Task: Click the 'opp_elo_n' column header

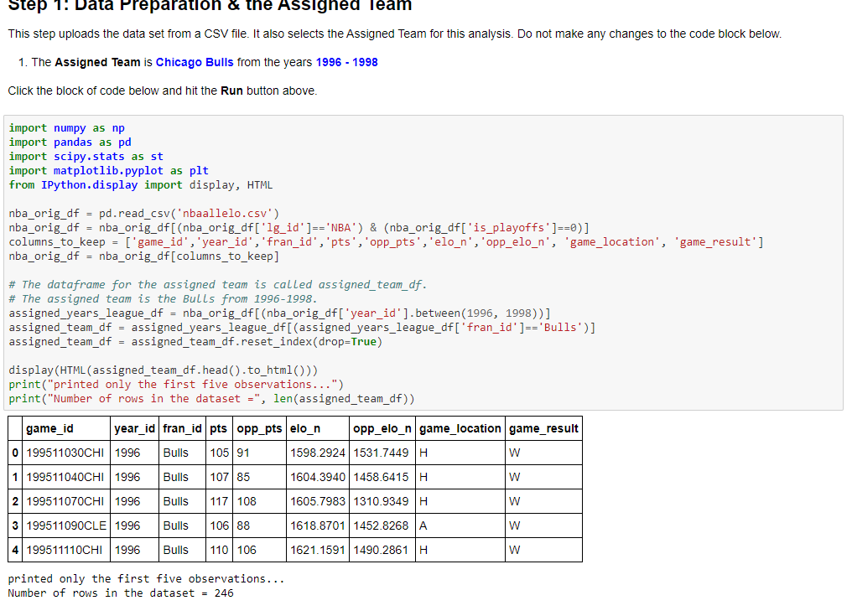Action: pos(382,428)
